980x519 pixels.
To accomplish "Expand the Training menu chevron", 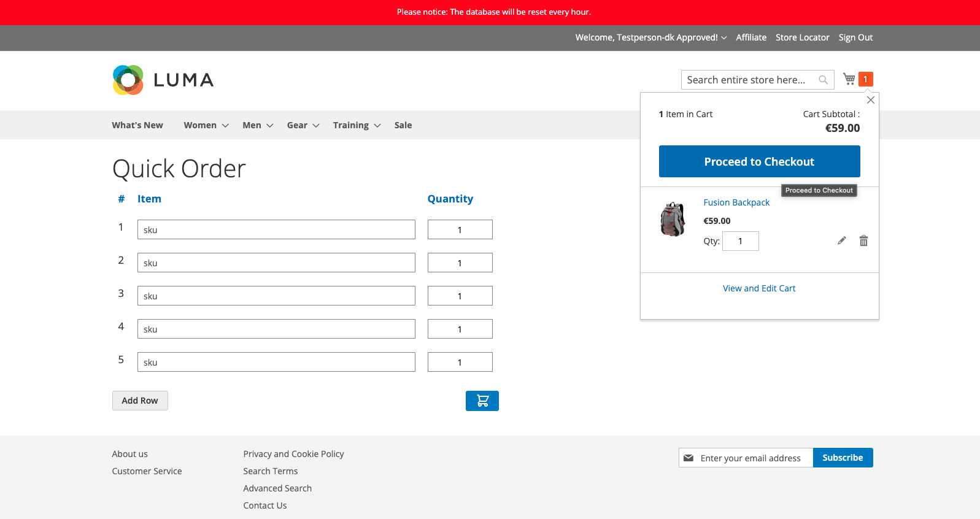I will click(377, 126).
